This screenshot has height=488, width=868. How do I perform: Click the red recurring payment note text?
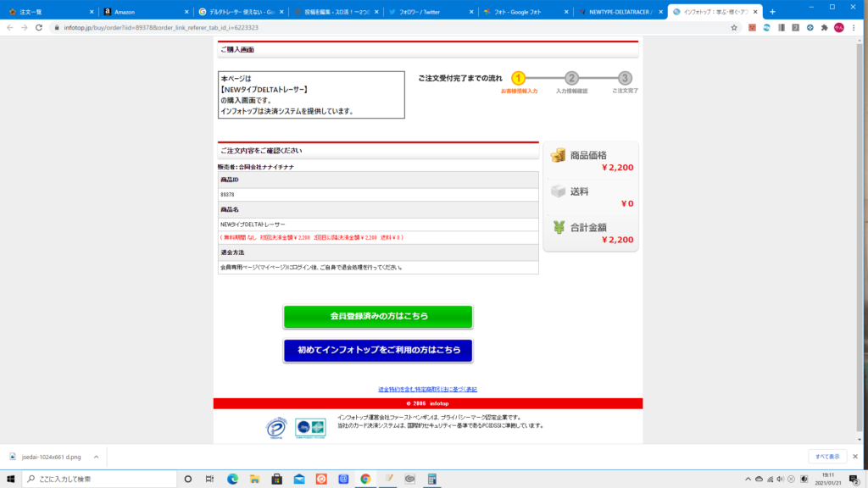[312, 237]
